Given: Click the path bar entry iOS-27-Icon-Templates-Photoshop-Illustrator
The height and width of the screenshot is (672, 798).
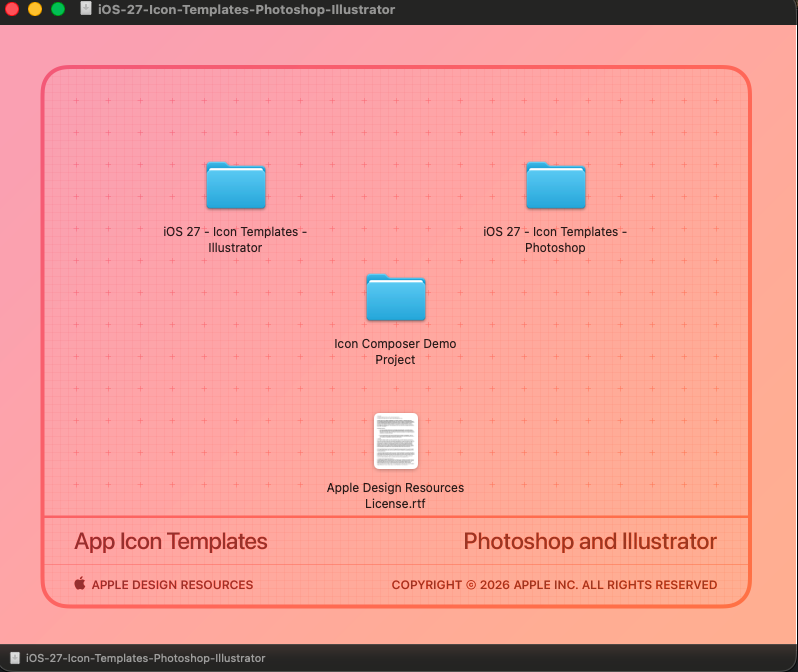Looking at the screenshot, I should click(146, 658).
